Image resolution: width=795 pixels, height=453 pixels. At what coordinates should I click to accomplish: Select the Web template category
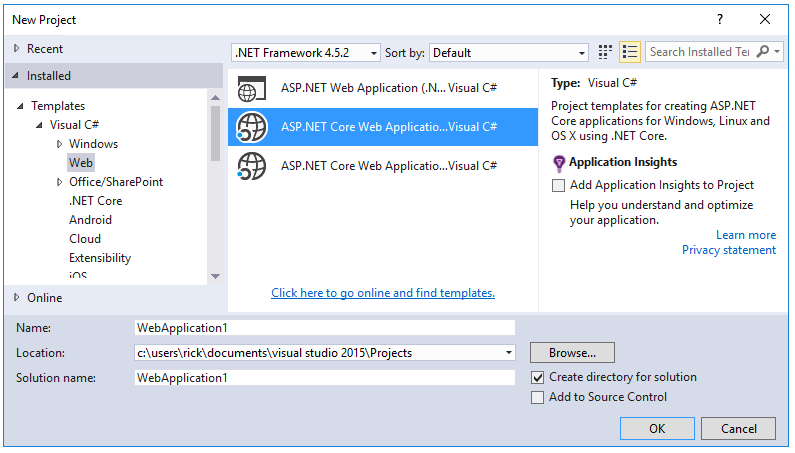[x=81, y=163]
